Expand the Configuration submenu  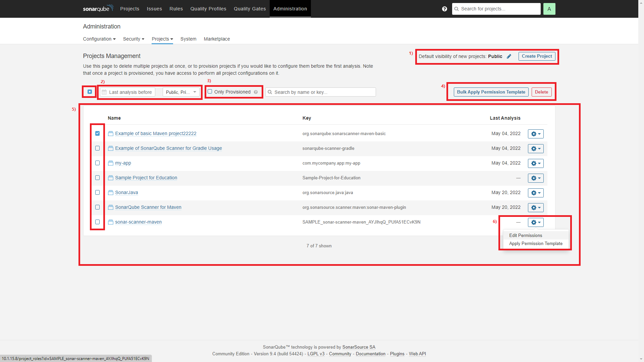coord(99,39)
